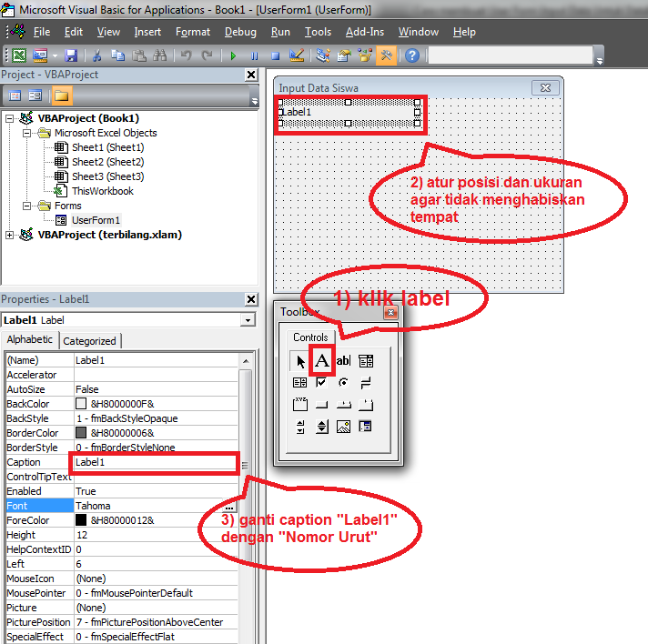Click the ForeColor black swatch
This screenshot has height=644, width=648.
[x=81, y=520]
